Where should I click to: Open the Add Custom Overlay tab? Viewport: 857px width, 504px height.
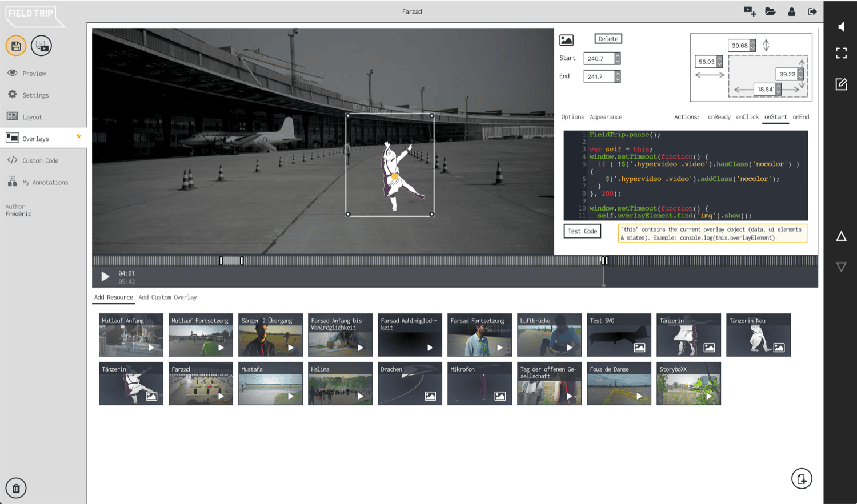(x=167, y=297)
